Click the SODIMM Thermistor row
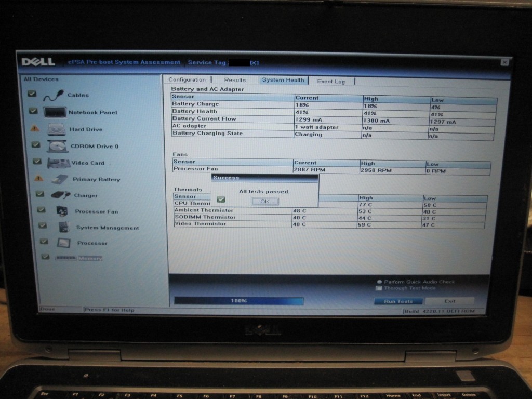This screenshot has height=399, width=532. [329, 218]
